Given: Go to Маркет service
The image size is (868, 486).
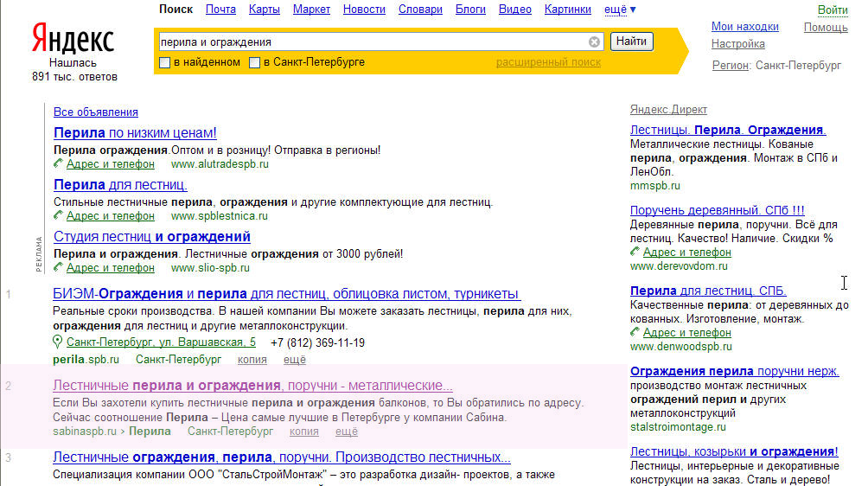Looking at the screenshot, I should (311, 10).
